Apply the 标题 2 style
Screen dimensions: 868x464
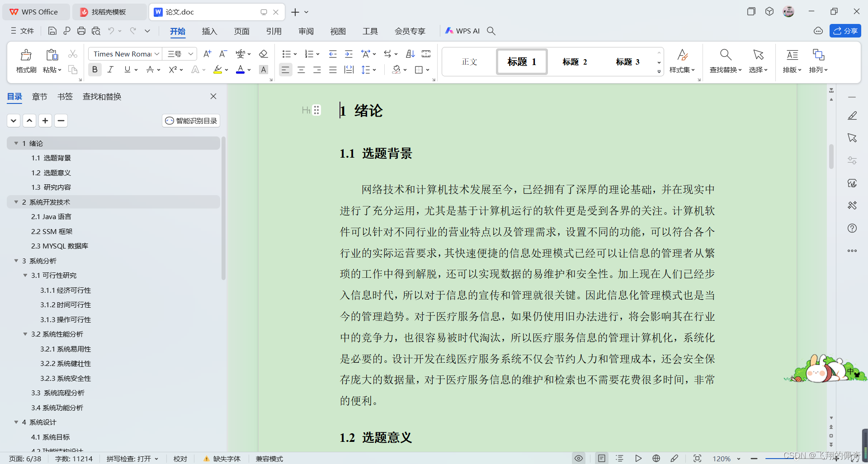point(575,61)
